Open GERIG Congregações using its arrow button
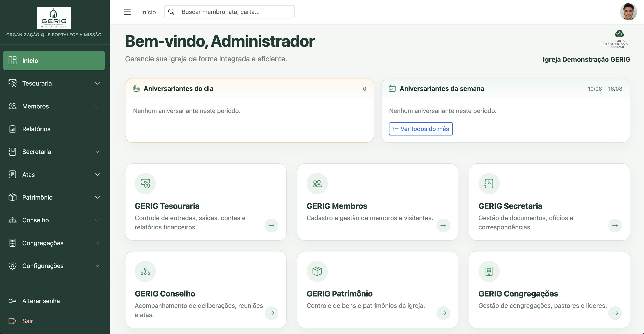The width and height of the screenshot is (644, 334). click(x=615, y=313)
